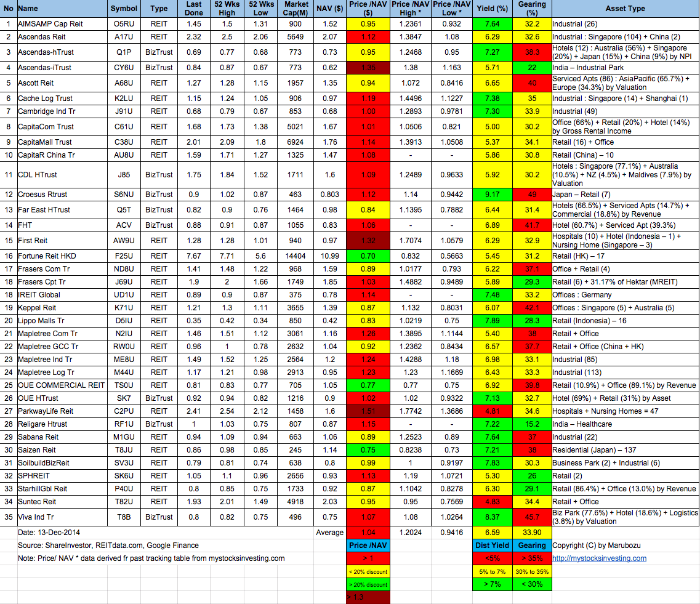Click Price/NAV value '1.51' for ParkwayLife Reit
Screen dimensions: 700x604
[x=368, y=412]
